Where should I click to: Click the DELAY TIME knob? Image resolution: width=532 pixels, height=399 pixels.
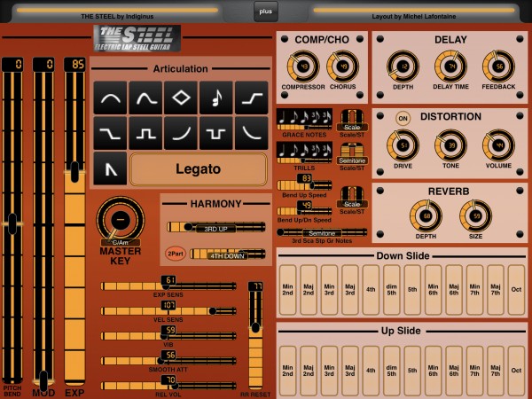pos(451,66)
